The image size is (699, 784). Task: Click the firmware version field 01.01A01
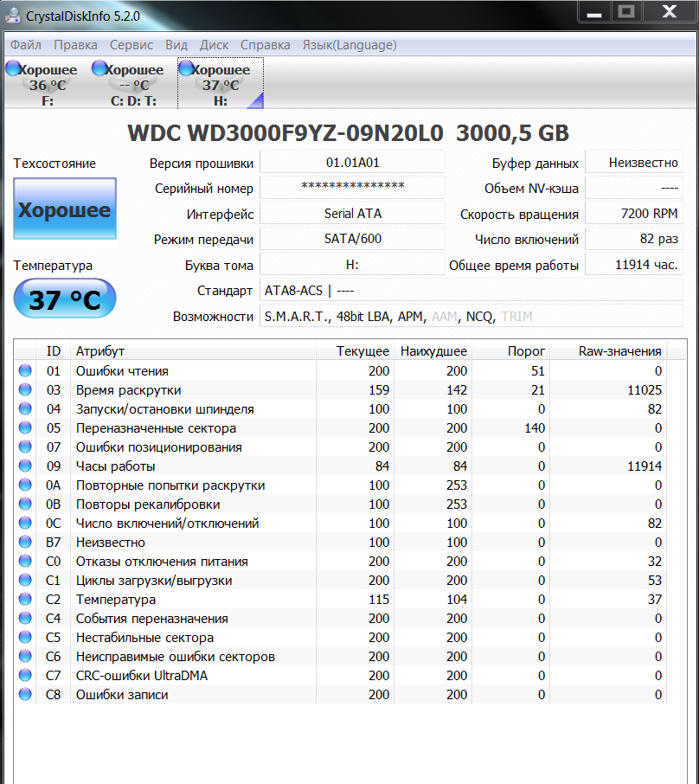352,163
